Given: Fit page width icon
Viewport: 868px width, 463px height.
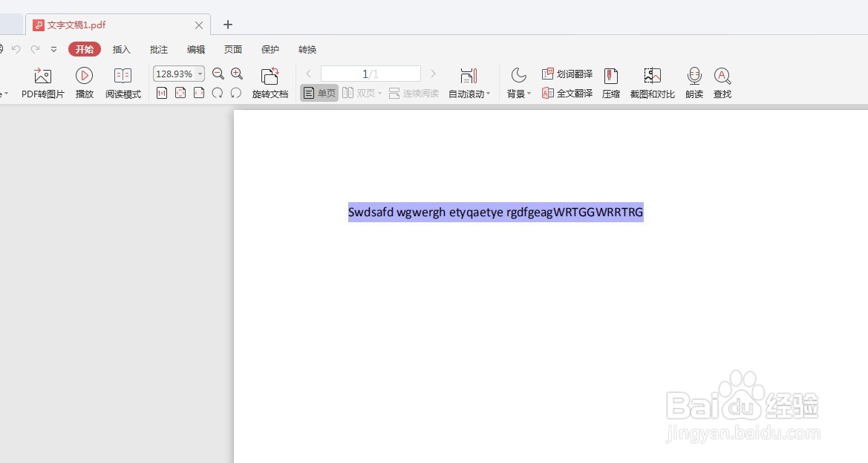Looking at the screenshot, I should (x=199, y=93).
